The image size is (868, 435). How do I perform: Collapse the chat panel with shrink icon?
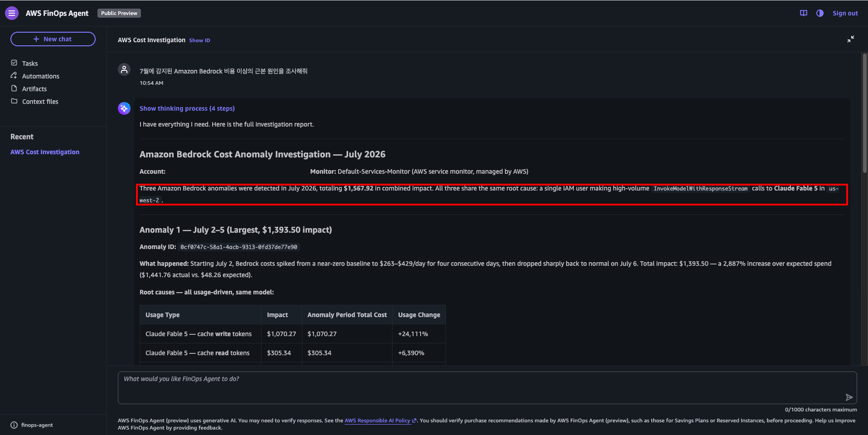click(851, 39)
